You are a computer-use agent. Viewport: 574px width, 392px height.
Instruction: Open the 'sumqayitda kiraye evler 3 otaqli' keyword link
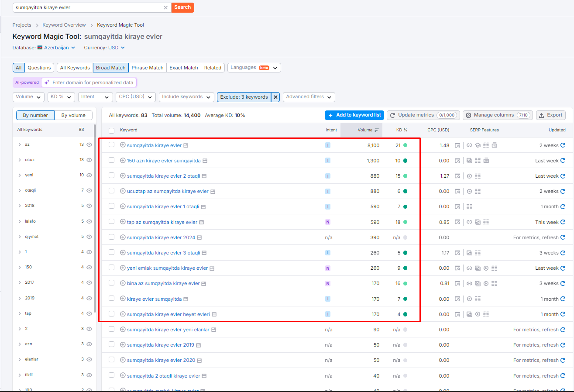164,253
